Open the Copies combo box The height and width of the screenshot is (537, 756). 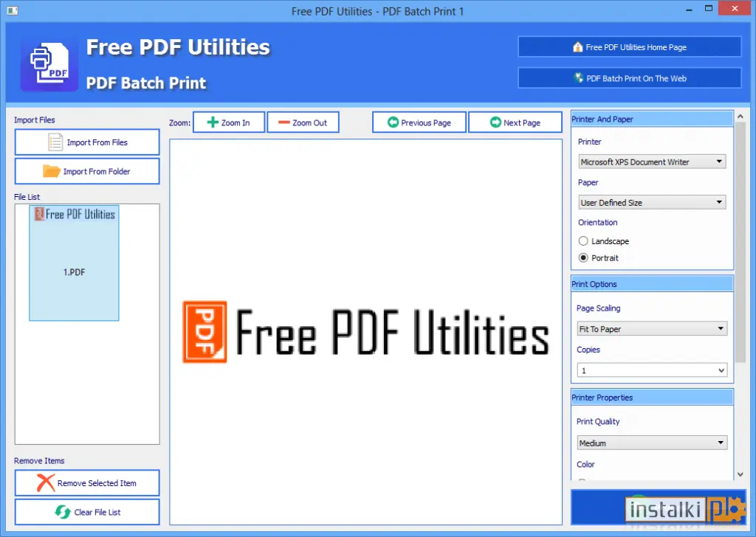point(652,370)
